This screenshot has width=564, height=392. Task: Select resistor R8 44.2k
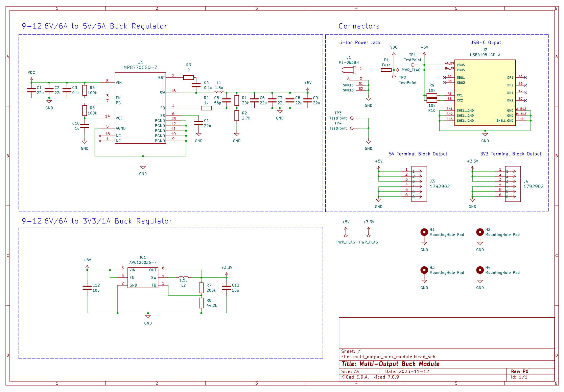(201, 303)
